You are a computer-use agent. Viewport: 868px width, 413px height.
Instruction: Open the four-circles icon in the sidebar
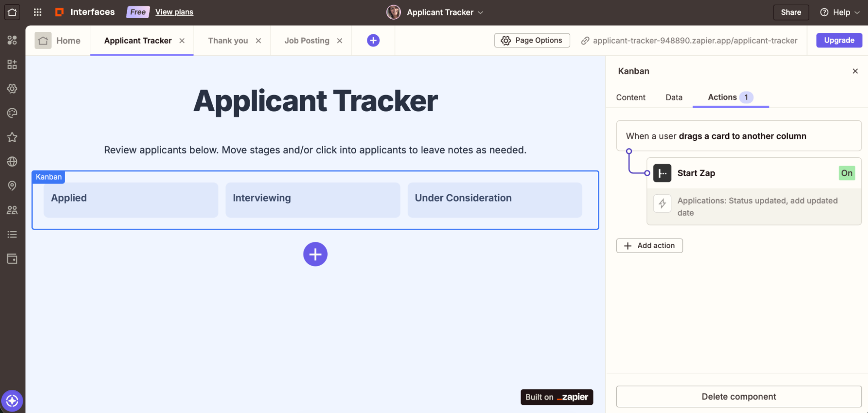(12, 40)
